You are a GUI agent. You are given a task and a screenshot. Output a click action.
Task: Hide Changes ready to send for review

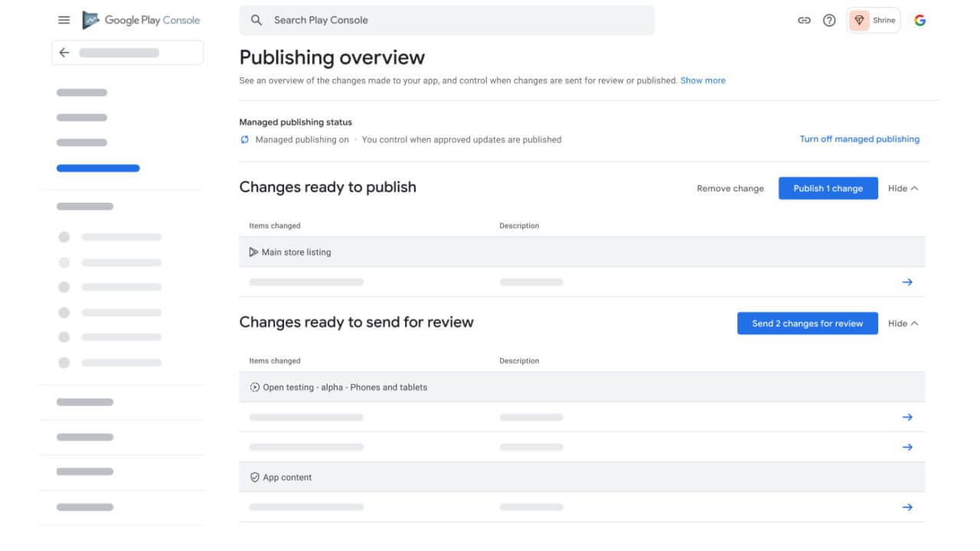tap(903, 324)
